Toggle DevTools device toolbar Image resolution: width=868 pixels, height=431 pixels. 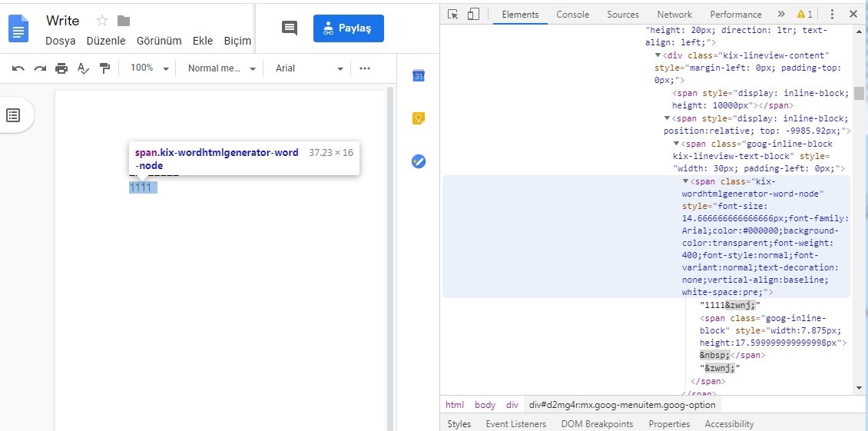click(x=472, y=15)
